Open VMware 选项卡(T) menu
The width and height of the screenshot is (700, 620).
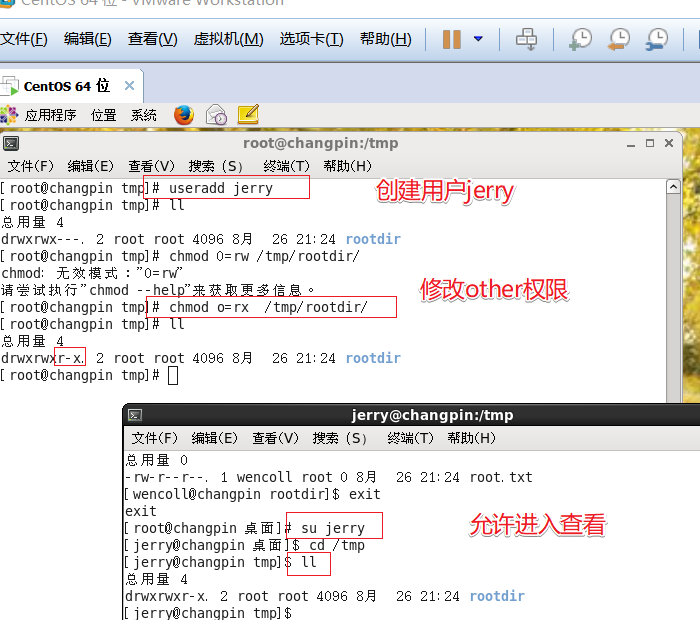311,39
